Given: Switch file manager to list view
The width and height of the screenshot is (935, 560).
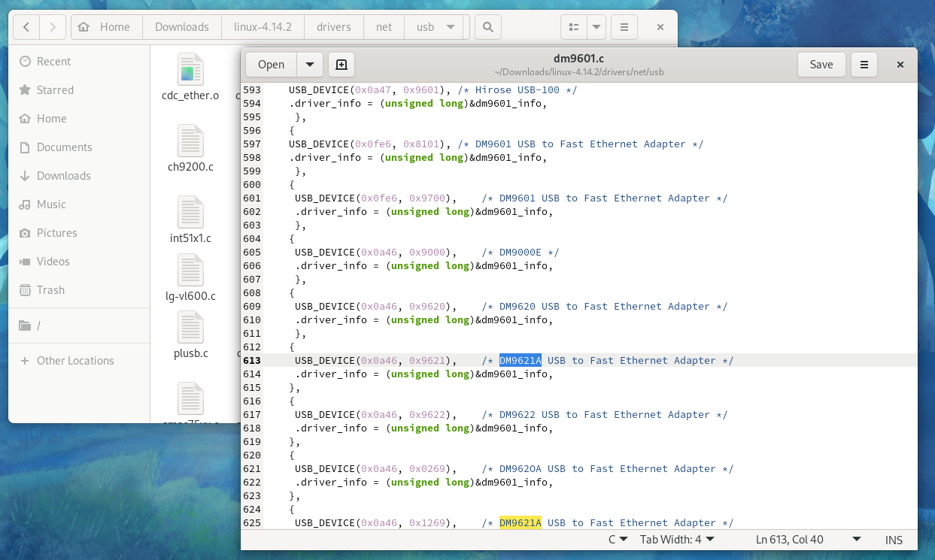Looking at the screenshot, I should coord(574,27).
